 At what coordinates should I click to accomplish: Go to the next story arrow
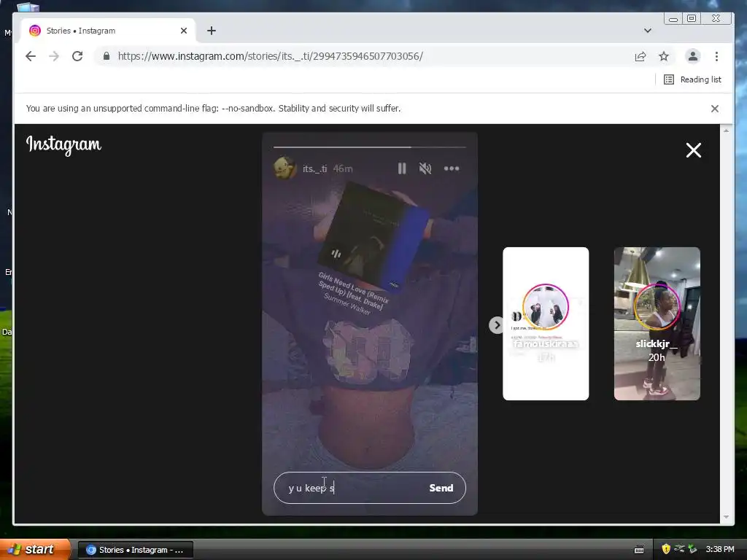(496, 325)
